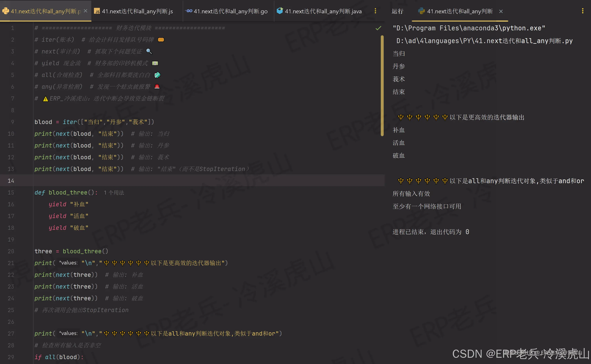The width and height of the screenshot is (591, 364).
Task: Switch to the 41.next迭代和all_any判断.js tab
Action: coord(137,11)
